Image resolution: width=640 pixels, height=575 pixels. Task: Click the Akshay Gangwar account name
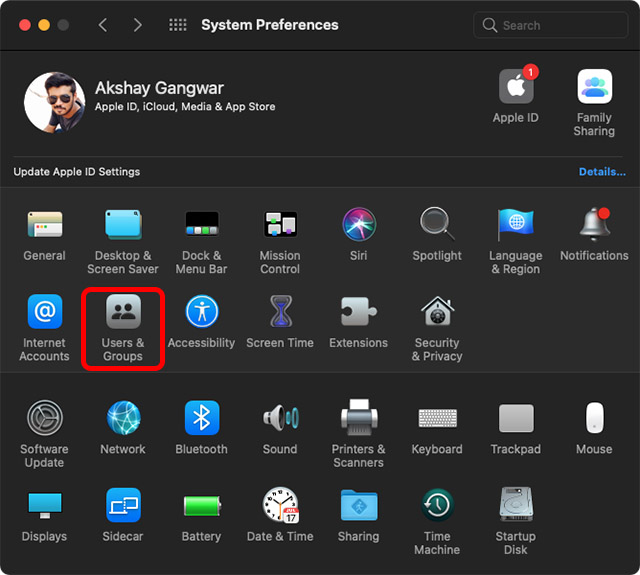click(x=159, y=88)
